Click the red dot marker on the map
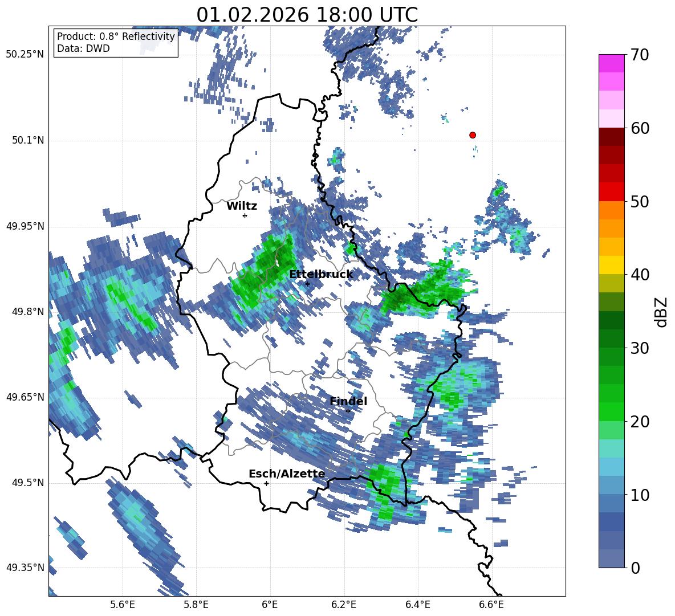The height and width of the screenshot is (616, 675). 473,135
